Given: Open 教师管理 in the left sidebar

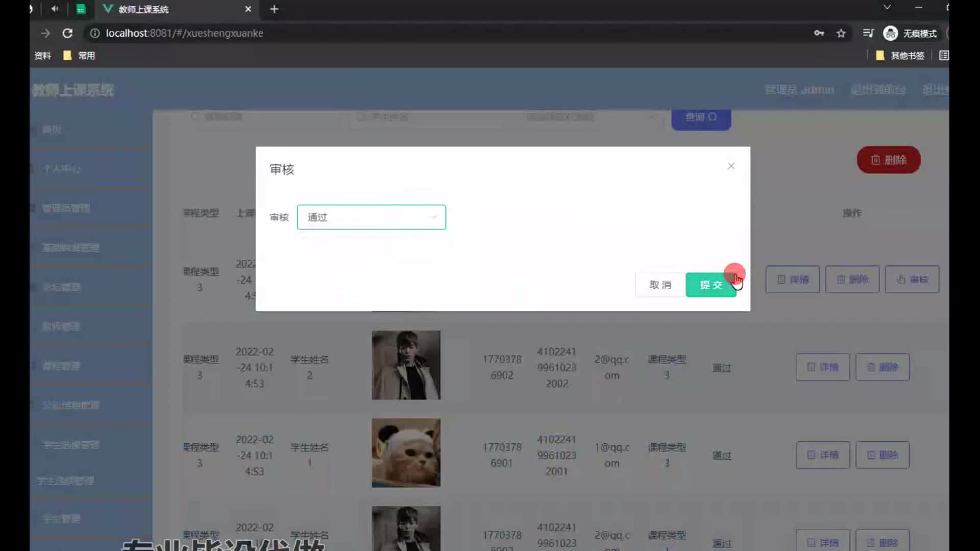Looking at the screenshot, I should [x=61, y=327].
